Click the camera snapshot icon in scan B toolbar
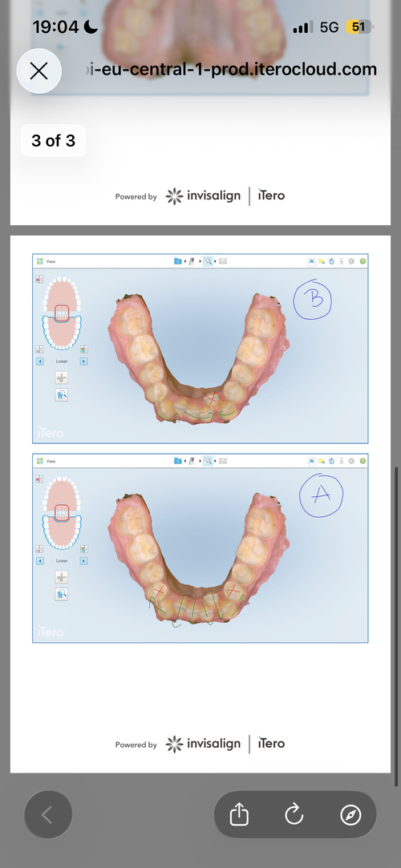The width and height of the screenshot is (401, 868). (312, 261)
